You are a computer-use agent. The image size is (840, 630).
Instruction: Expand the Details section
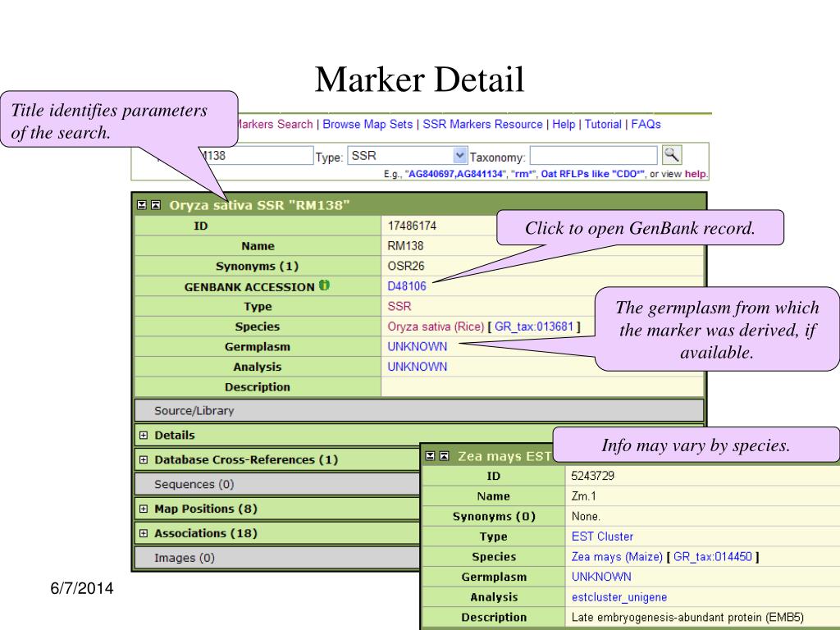click(x=144, y=436)
